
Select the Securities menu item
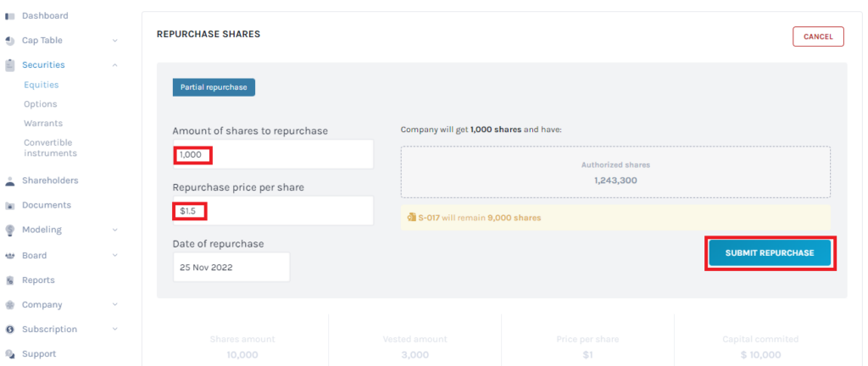(43, 64)
